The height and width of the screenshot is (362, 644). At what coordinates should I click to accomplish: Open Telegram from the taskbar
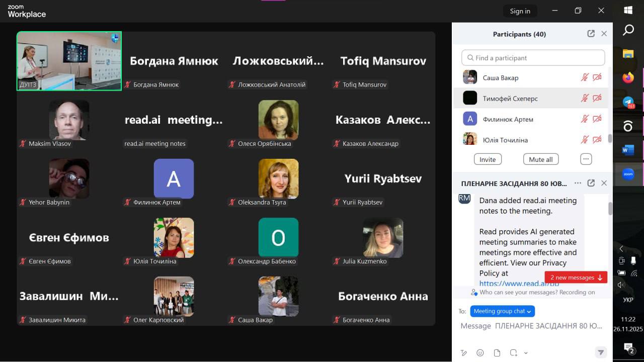tap(628, 102)
